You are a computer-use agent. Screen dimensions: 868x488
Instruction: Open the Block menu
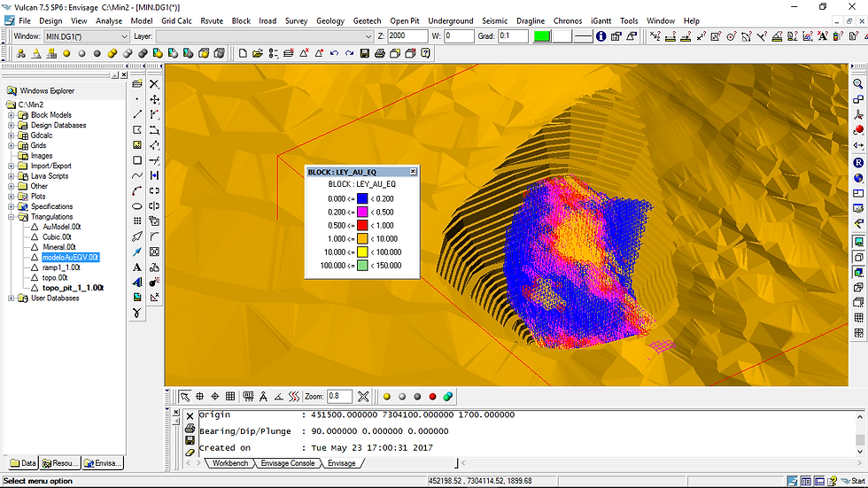pos(241,21)
